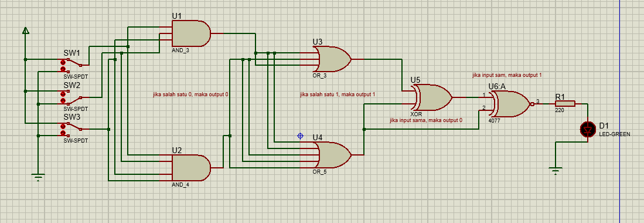Select the D1 green LED symbol
The width and height of the screenshot is (644, 223).
pos(587,130)
